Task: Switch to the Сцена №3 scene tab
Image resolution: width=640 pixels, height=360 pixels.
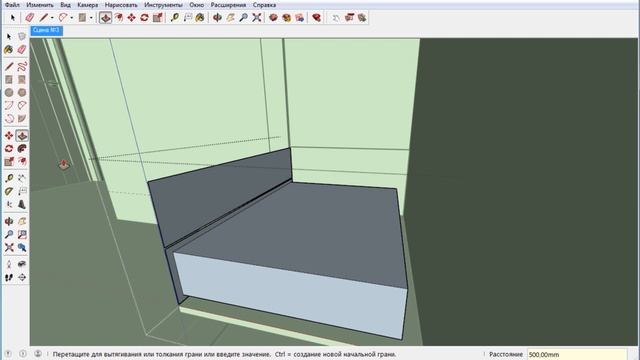Action: (46, 30)
